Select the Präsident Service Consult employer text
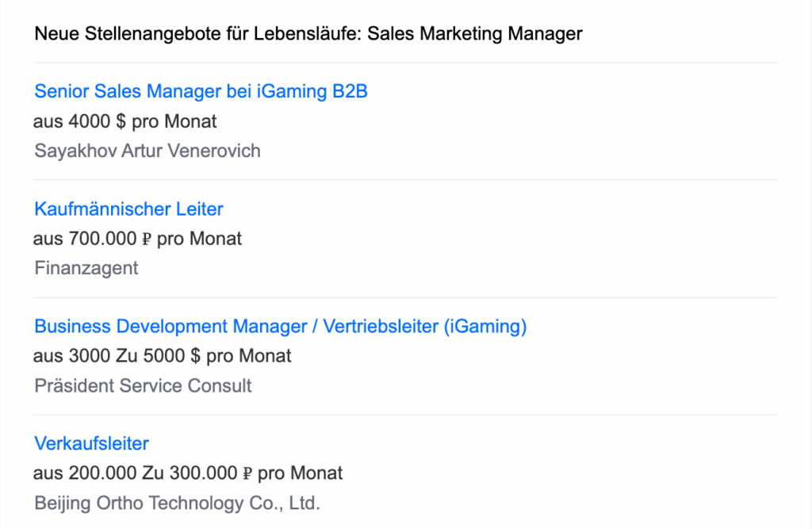 click(x=143, y=385)
